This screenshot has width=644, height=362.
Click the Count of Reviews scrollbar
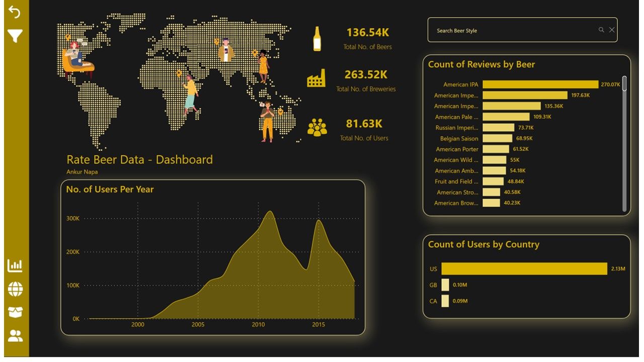click(624, 83)
